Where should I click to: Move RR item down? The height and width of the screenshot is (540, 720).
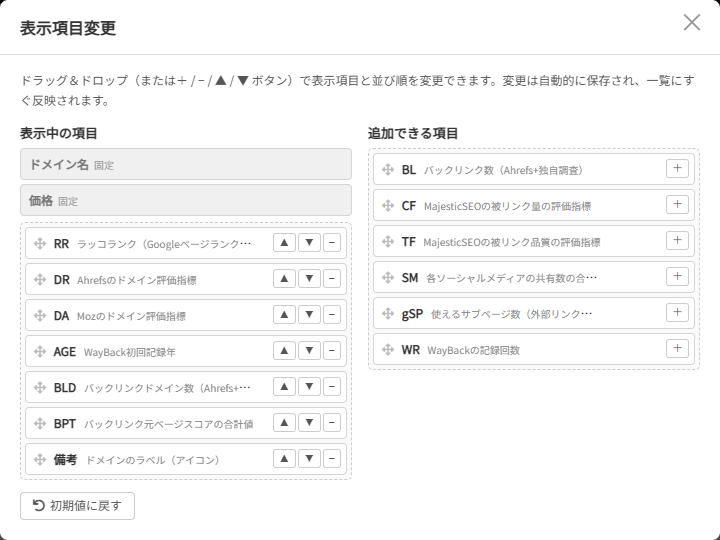309,242
